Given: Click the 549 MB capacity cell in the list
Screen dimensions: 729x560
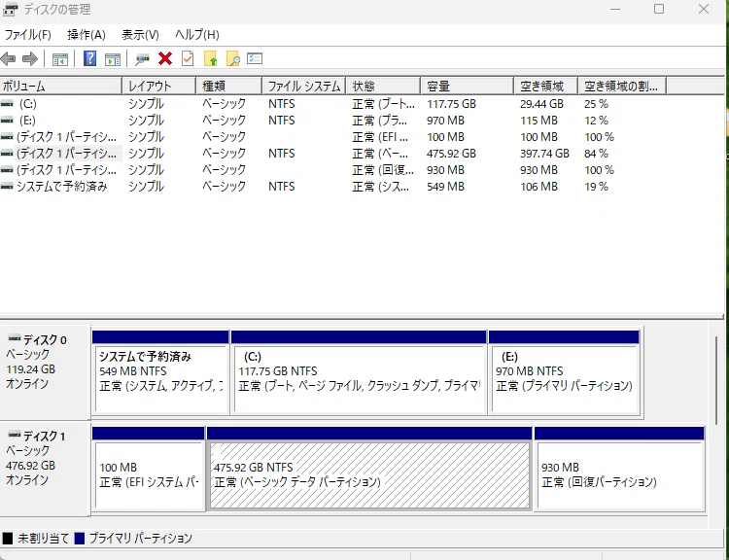Looking at the screenshot, I should click(x=445, y=187).
